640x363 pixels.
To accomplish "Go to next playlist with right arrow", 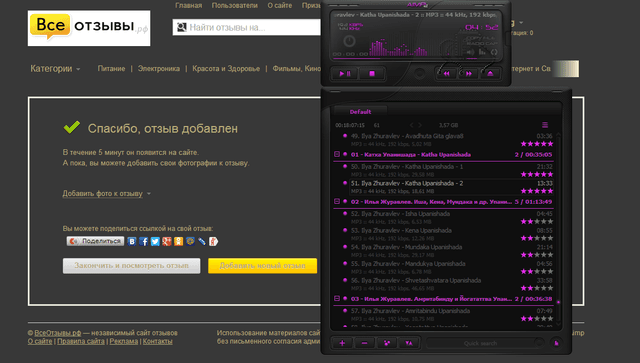I will (x=420, y=125).
